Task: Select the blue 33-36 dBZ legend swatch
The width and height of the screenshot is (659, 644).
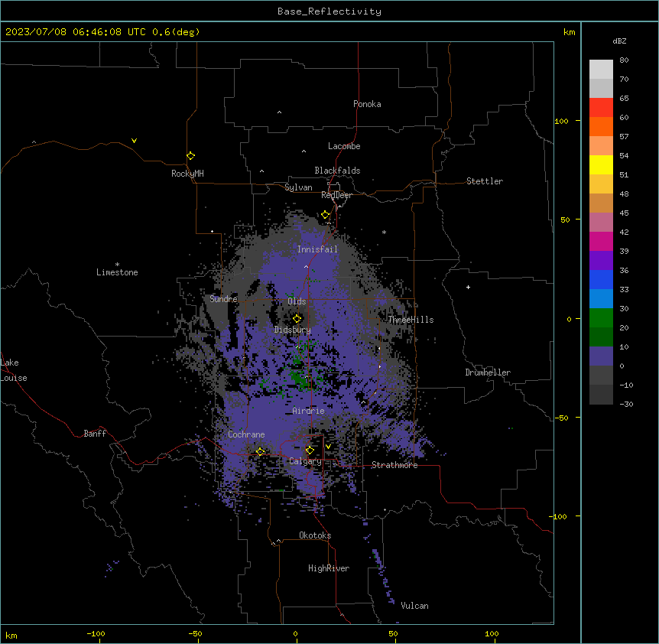Action: 601,279
